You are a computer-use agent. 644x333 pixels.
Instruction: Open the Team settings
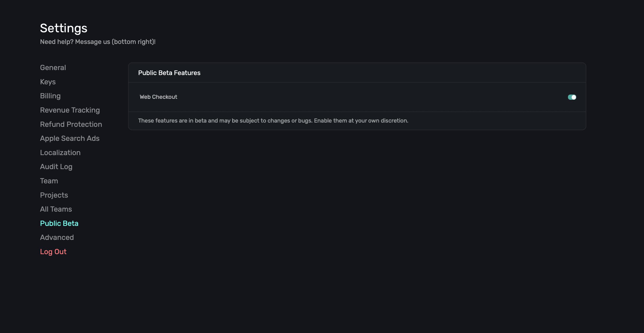tap(49, 181)
